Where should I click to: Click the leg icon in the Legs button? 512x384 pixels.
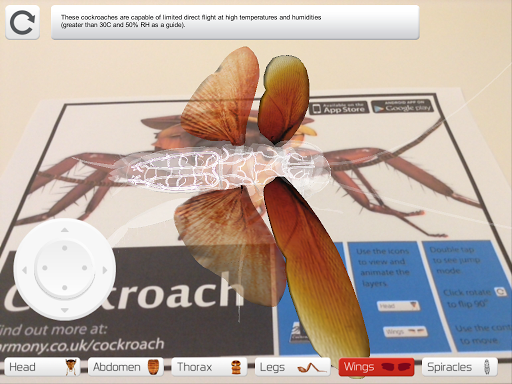(311, 368)
